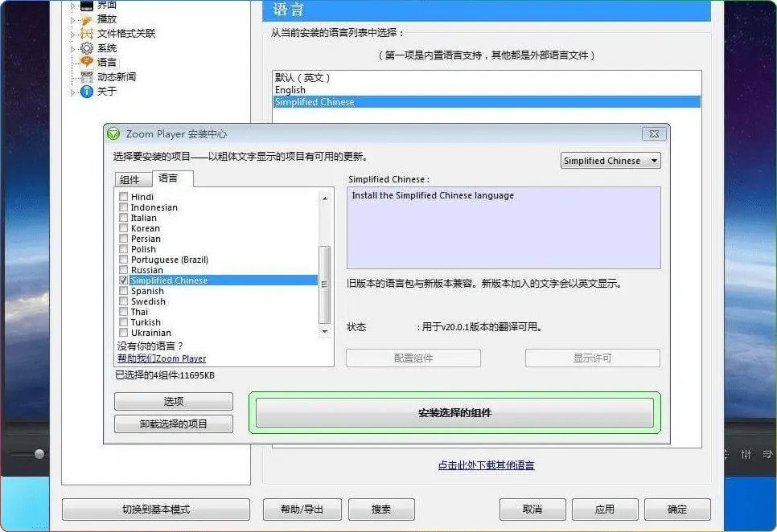777x532 pixels.
Task: Expand the 播放 tree node
Action: [72, 20]
